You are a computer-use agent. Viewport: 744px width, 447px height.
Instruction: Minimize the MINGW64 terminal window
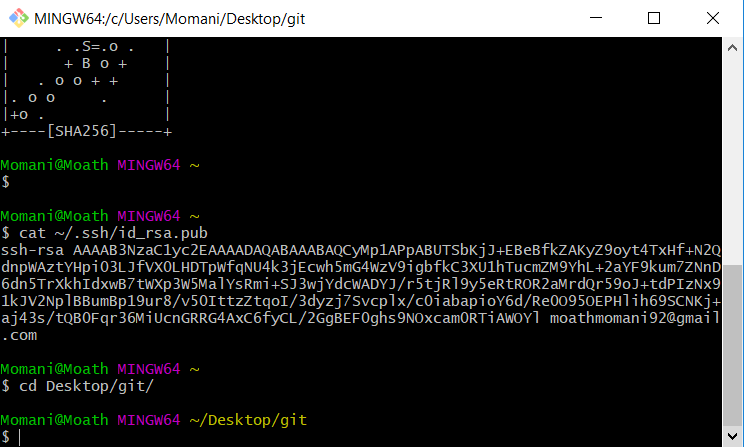click(596, 18)
